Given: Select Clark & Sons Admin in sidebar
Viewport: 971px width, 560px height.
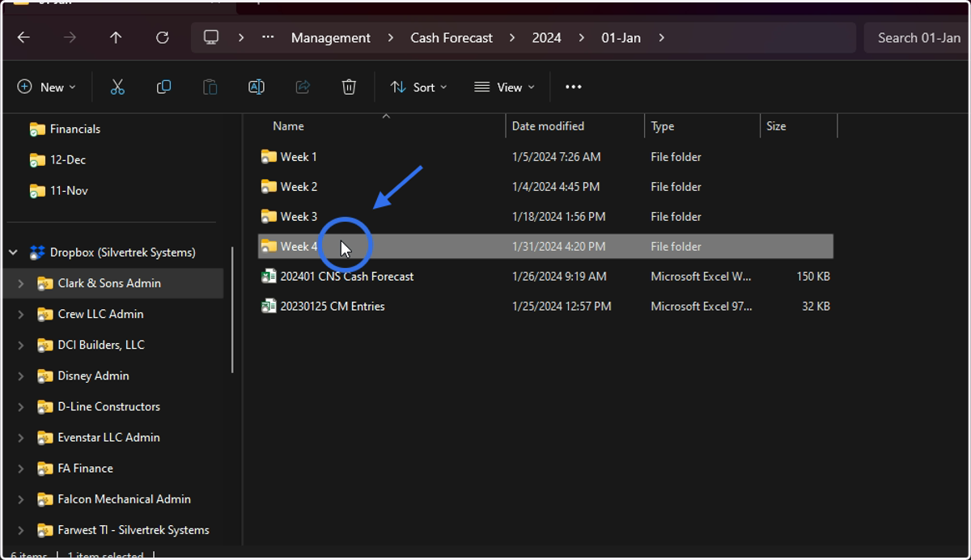Looking at the screenshot, I should pyautogui.click(x=109, y=283).
